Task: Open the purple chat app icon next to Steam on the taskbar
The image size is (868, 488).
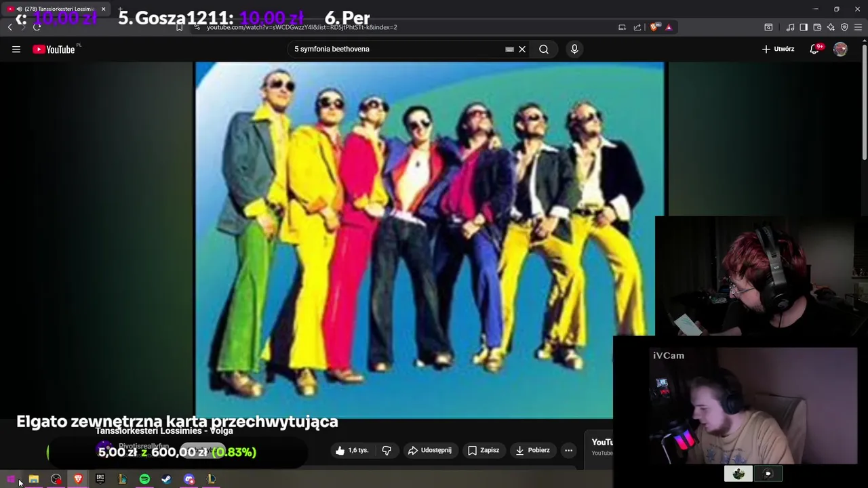Action: 189,479
